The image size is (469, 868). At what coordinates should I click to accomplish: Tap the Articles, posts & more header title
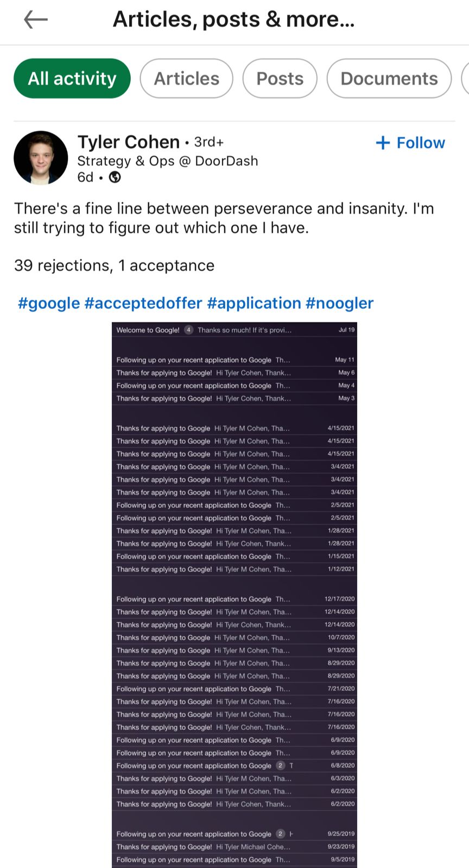pyautogui.click(x=234, y=20)
